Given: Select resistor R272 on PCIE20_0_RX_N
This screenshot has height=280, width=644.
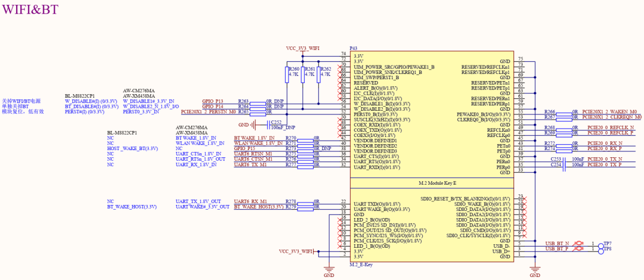Looking at the screenshot, I should click(x=564, y=146).
